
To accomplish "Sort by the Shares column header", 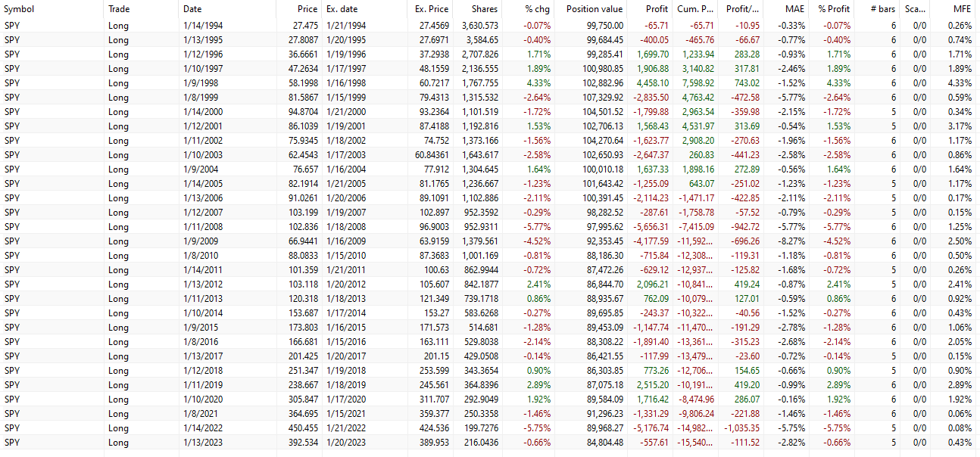I will [x=485, y=9].
